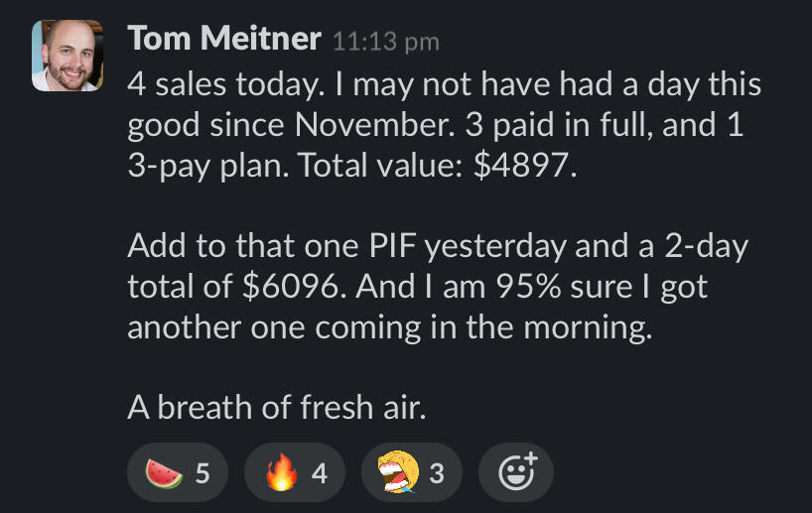Click the Tom Meitner sender name
Viewport: 812px width, 513px height.
(x=224, y=40)
